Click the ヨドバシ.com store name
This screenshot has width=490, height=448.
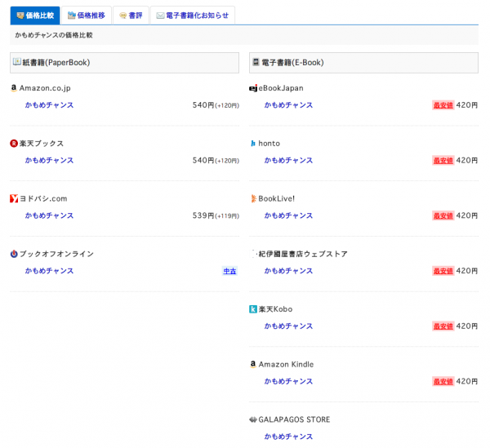coord(43,198)
